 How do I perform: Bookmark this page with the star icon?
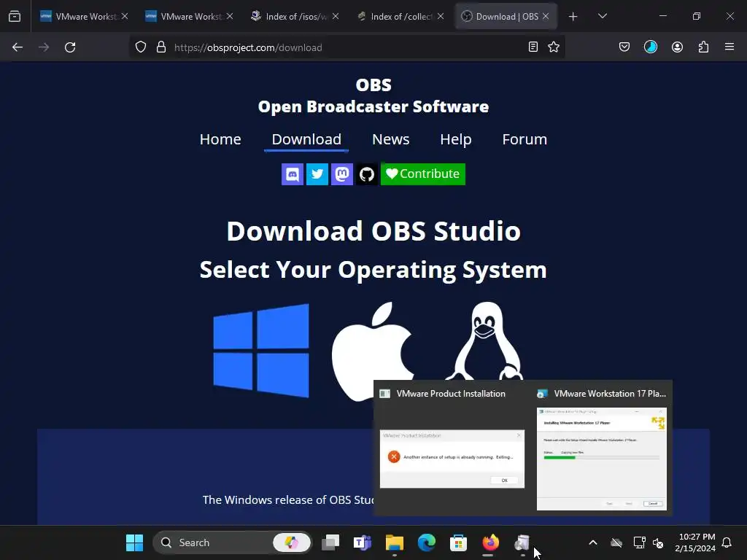coord(554,47)
